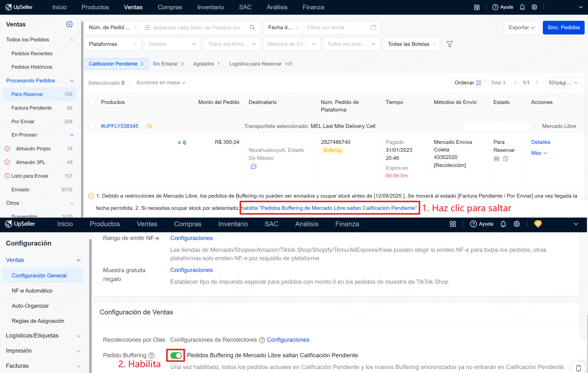Image resolution: width=588 pixels, height=373 pixels.
Task: Open the Exportar dropdown
Action: (x=521, y=28)
